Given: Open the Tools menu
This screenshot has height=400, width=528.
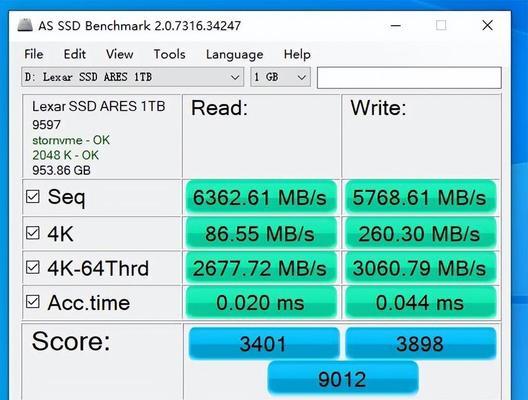Looking at the screenshot, I should (169, 54).
